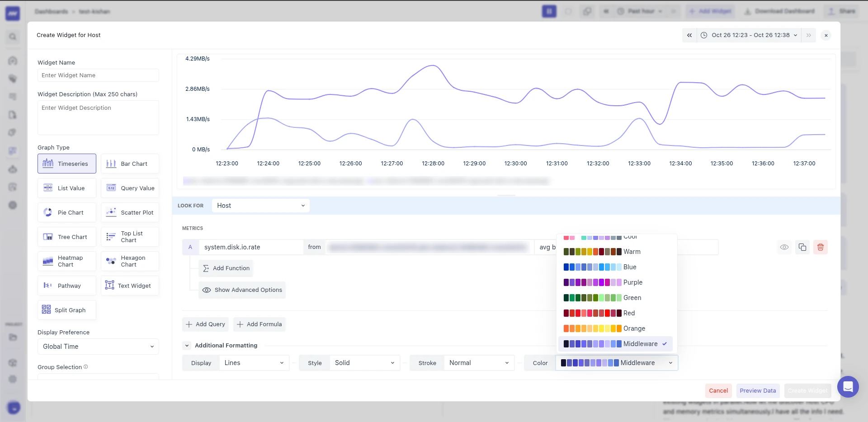868x422 pixels.
Task: Focus the Widget Name input field
Action: [x=98, y=75]
